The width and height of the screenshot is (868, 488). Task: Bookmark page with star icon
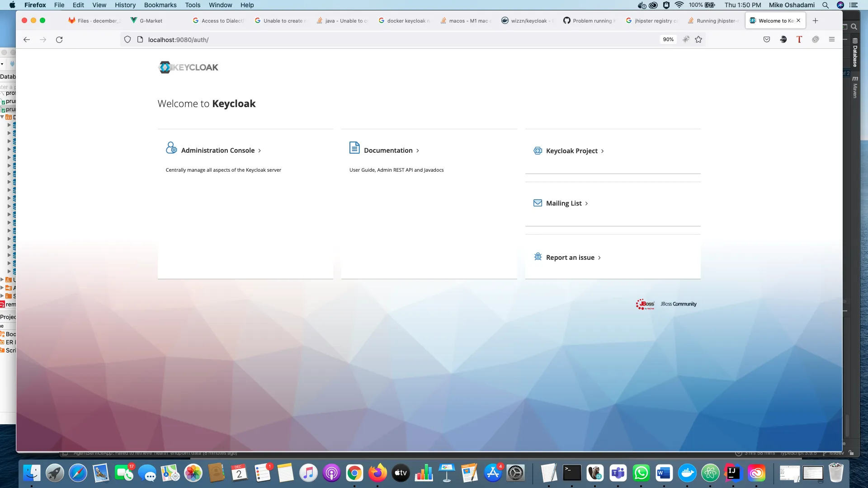coord(698,40)
